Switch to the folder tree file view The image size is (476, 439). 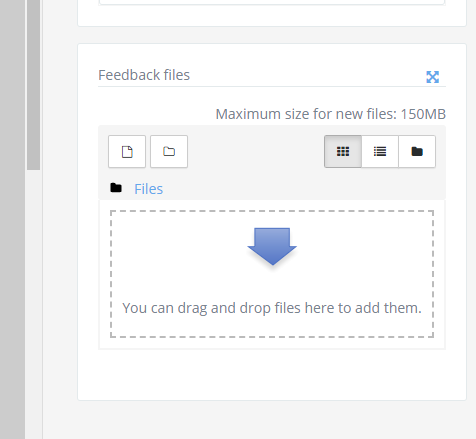point(417,152)
